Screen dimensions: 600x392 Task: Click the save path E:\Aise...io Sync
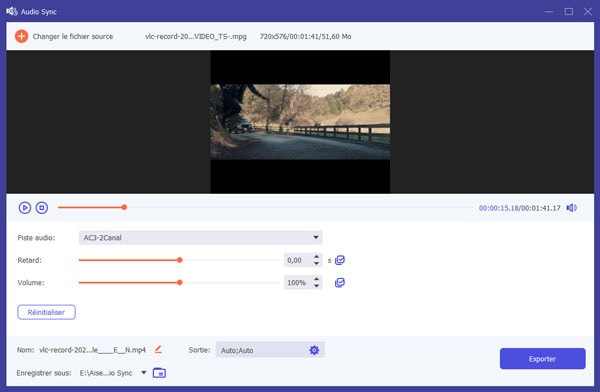pos(106,373)
